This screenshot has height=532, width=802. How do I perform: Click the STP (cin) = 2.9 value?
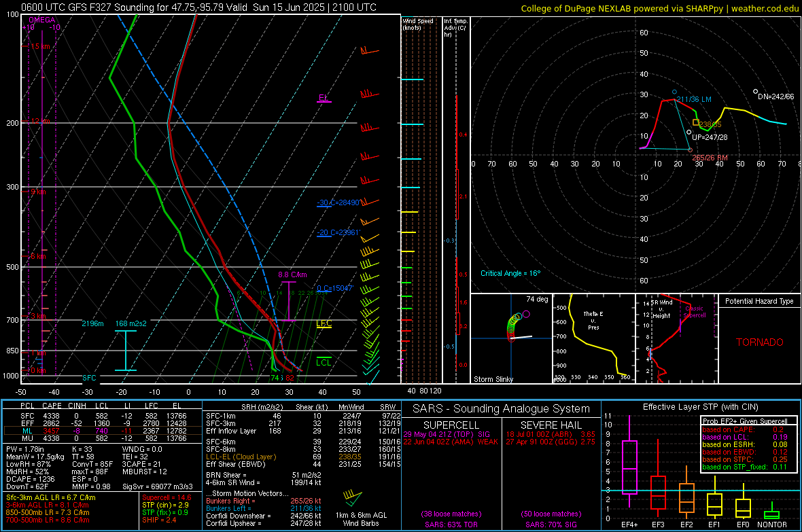click(x=165, y=505)
